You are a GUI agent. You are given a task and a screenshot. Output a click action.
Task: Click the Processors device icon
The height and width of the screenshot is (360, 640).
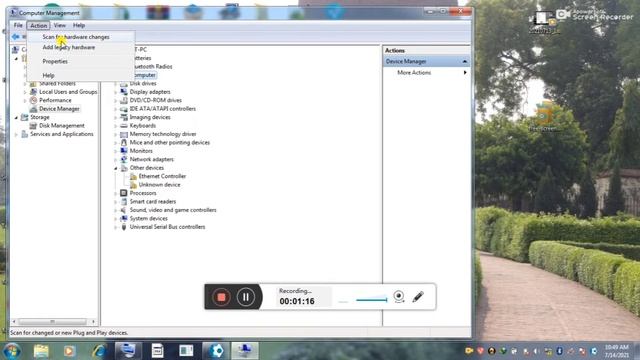coord(124,193)
